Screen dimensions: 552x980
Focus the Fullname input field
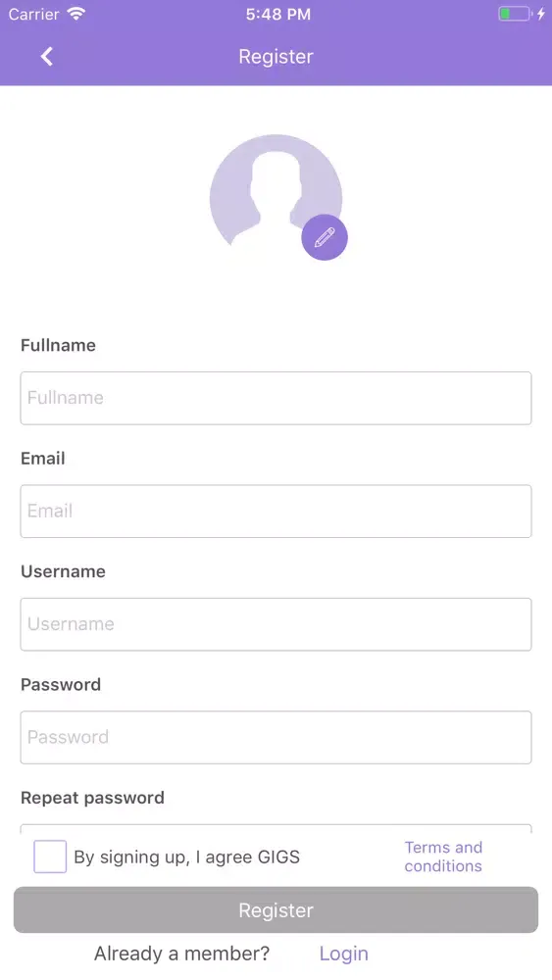(x=276, y=398)
